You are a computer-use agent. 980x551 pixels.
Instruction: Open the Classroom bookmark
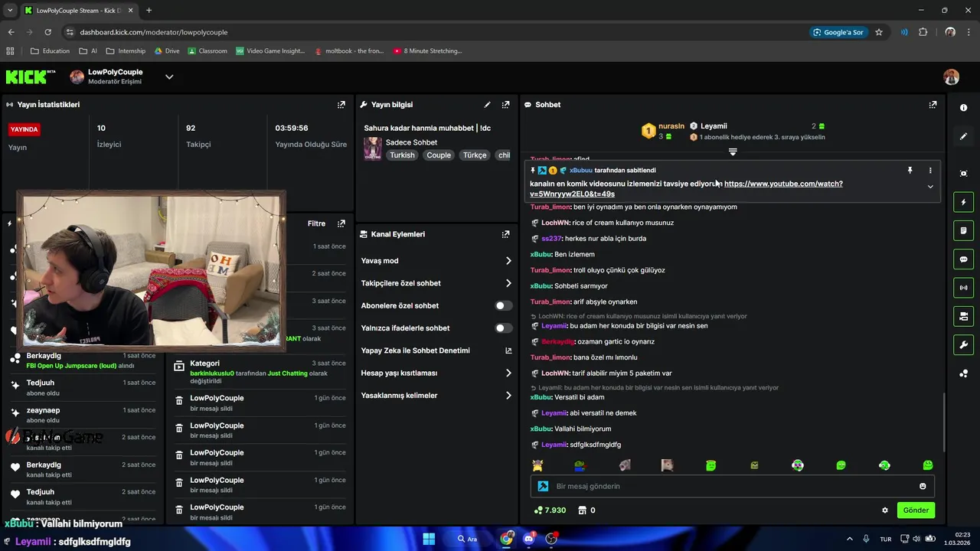point(207,51)
